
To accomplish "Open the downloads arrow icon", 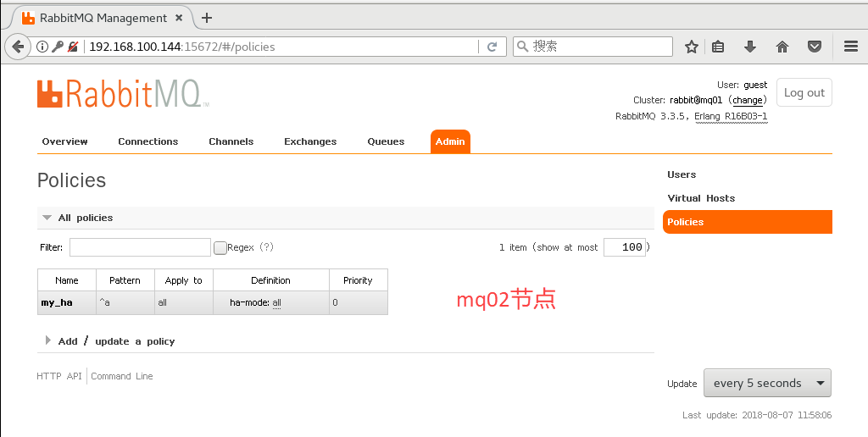I will [750, 47].
